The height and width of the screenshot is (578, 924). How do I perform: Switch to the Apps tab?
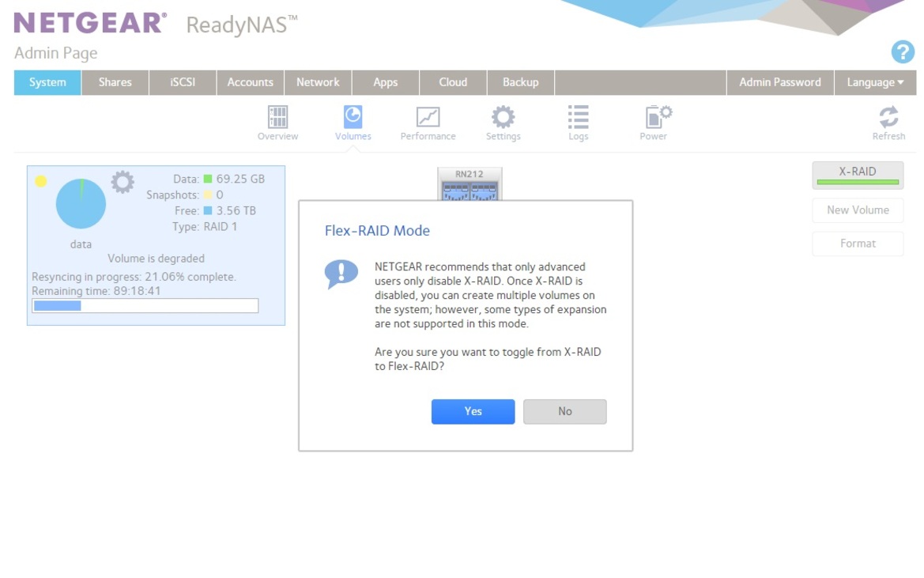[x=386, y=82]
